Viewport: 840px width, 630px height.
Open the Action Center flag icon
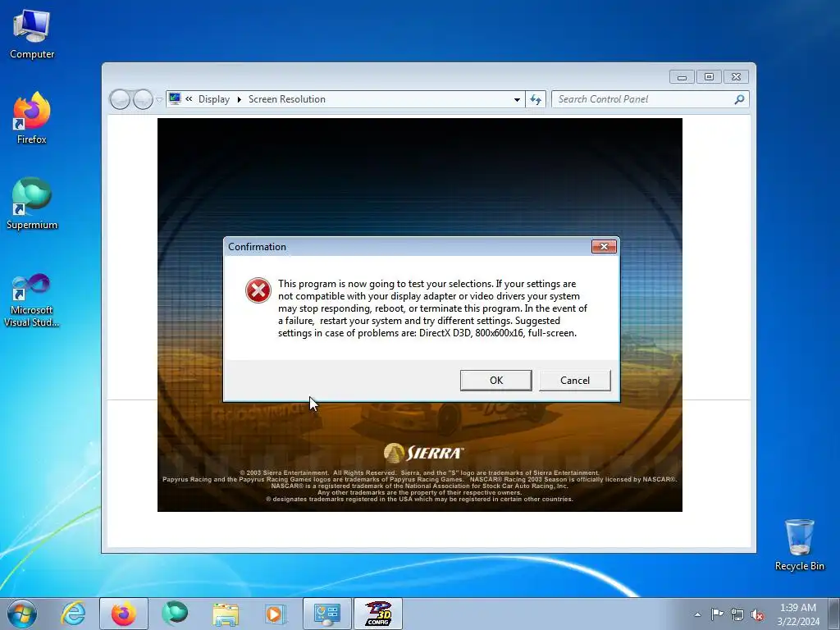pos(717,614)
